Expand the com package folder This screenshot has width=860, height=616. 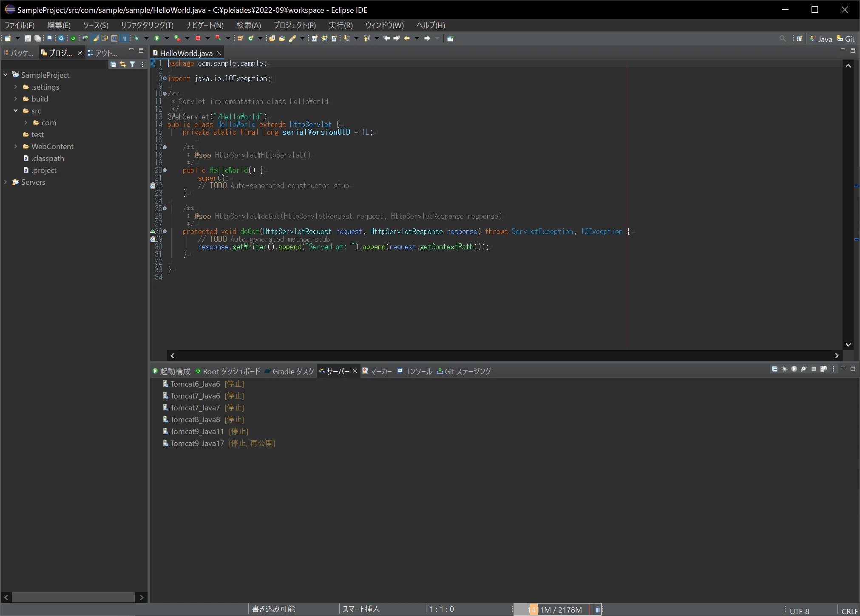click(x=26, y=122)
